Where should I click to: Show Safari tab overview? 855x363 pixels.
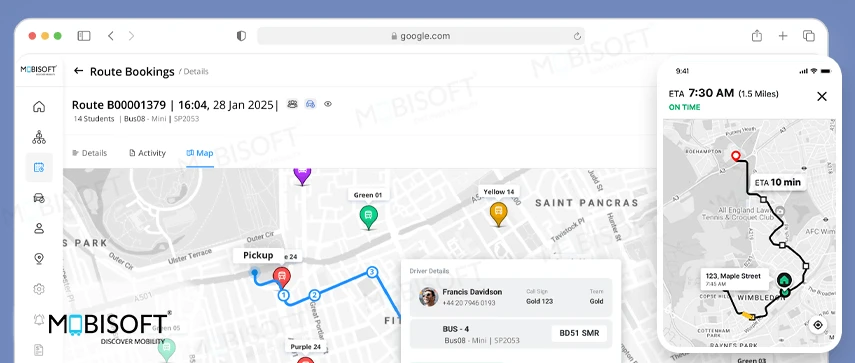tap(809, 36)
